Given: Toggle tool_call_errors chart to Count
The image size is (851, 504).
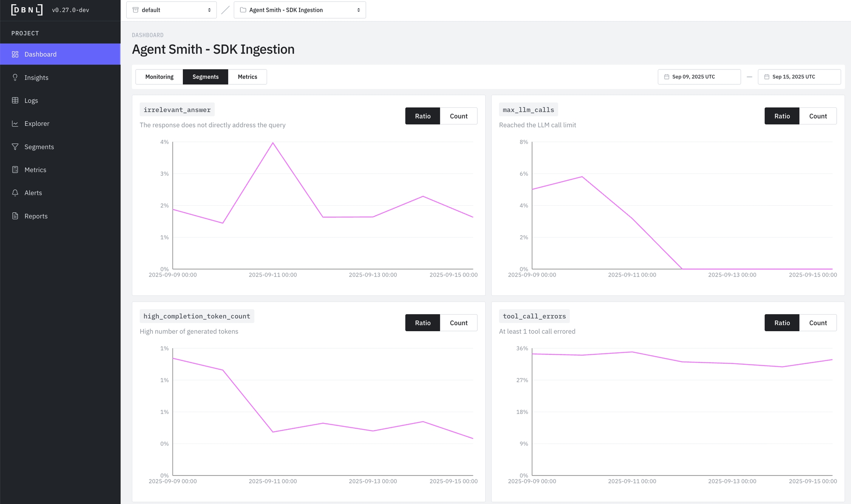Looking at the screenshot, I should [x=818, y=323].
